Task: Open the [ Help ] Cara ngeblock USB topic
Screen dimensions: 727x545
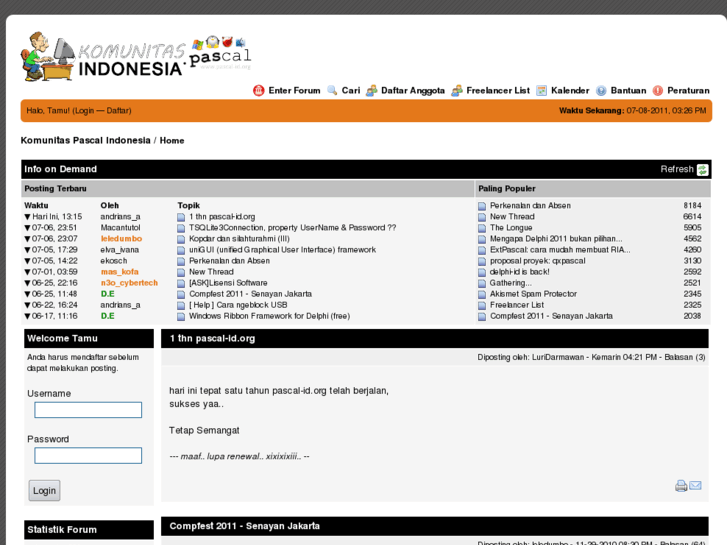Action: coord(238,305)
